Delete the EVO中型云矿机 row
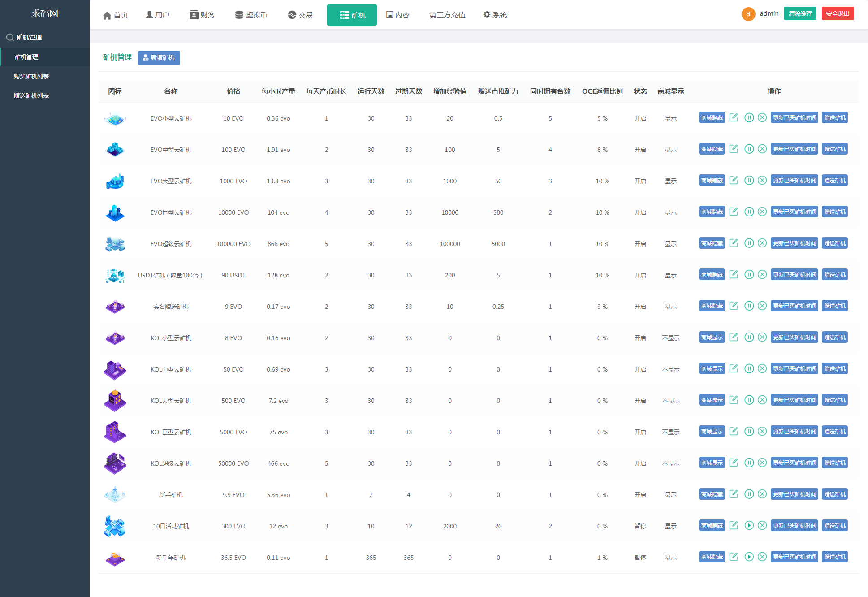868x597 pixels. click(x=762, y=149)
